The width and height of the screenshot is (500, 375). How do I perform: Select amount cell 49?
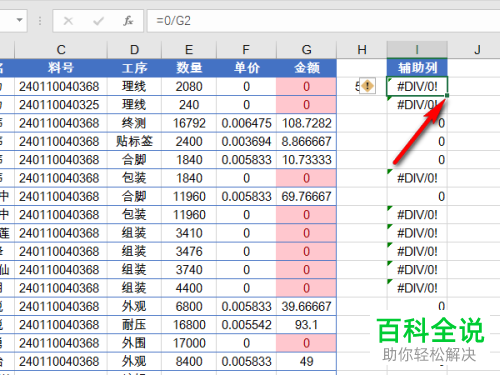pos(306,361)
